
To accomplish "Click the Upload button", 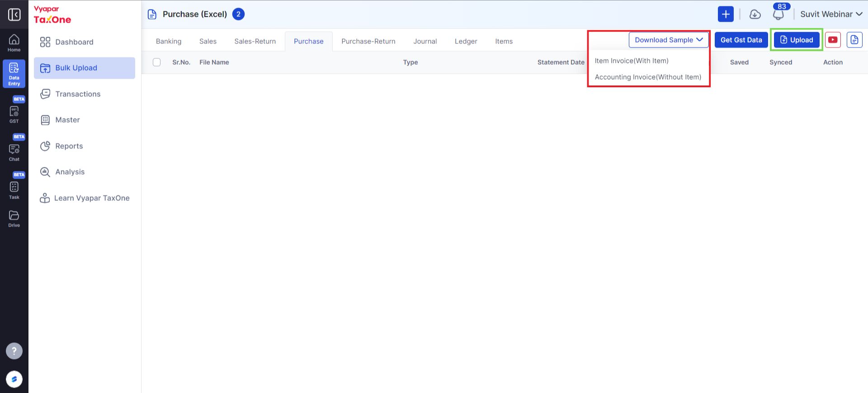I will (x=797, y=40).
